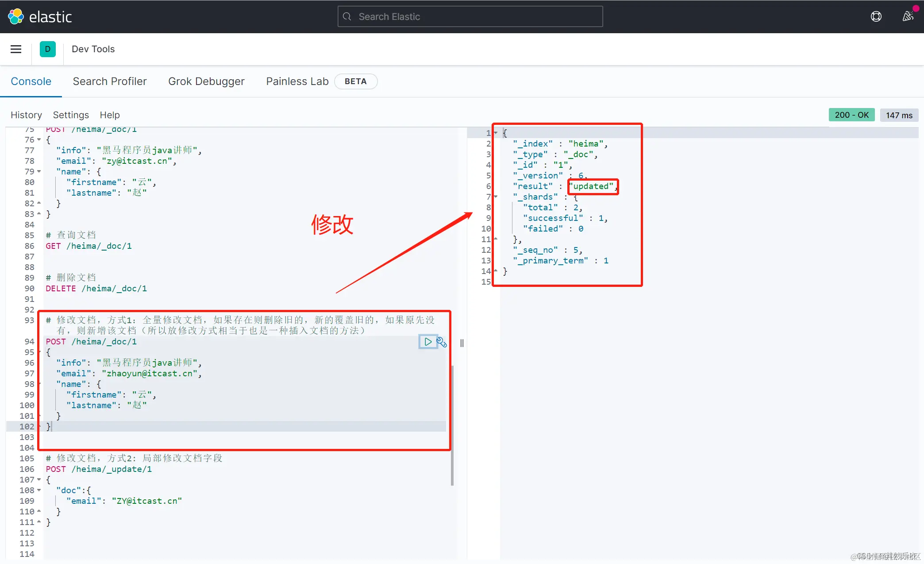Click the Elastic logo icon
924x564 pixels.
point(16,16)
